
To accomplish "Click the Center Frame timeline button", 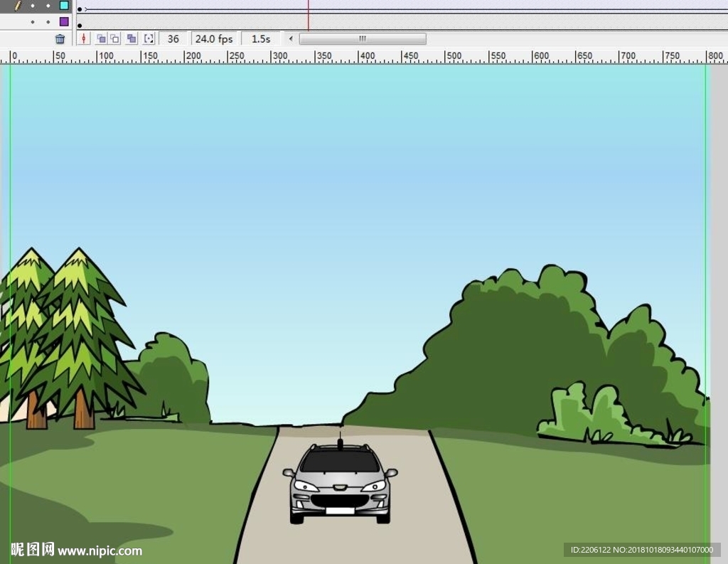I will [x=84, y=38].
